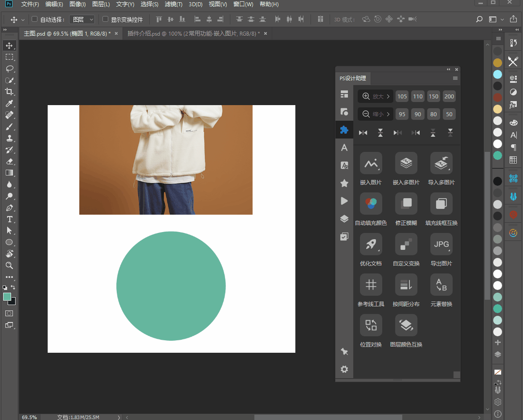Open 图像(I) menu
Screen dimensions: 523x420
point(78,4)
